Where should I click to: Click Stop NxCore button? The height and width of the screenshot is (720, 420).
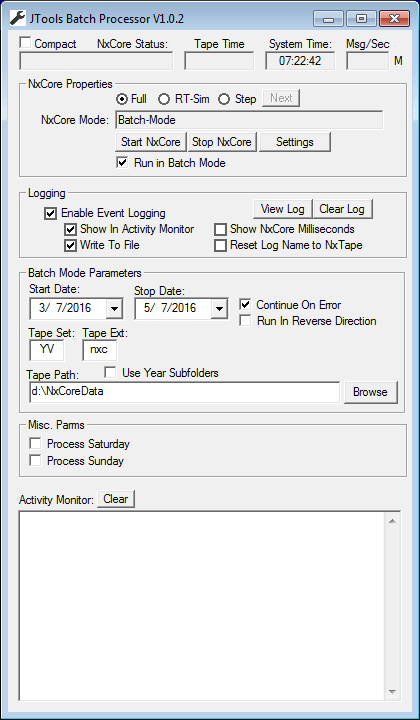222,142
